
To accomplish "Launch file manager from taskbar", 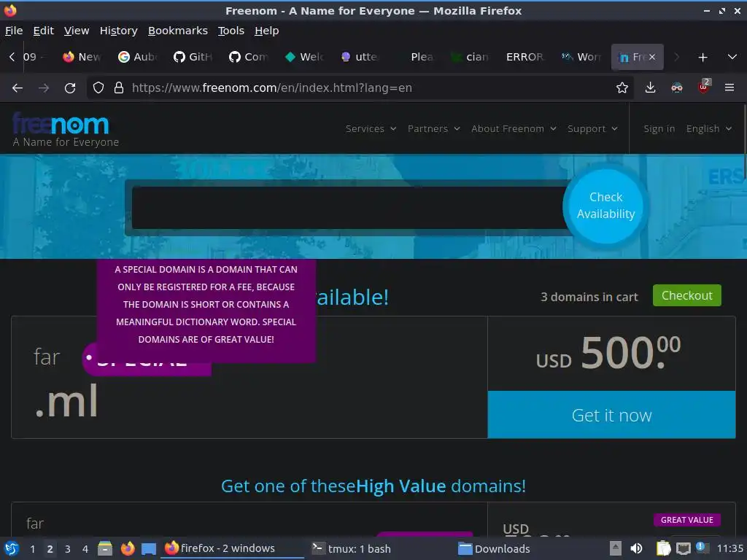I will click(105, 548).
